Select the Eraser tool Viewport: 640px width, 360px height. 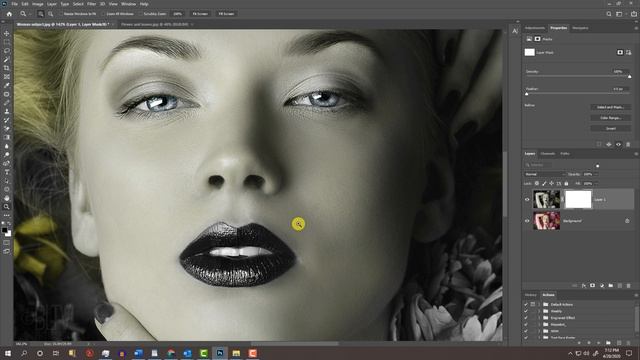coord(7,129)
